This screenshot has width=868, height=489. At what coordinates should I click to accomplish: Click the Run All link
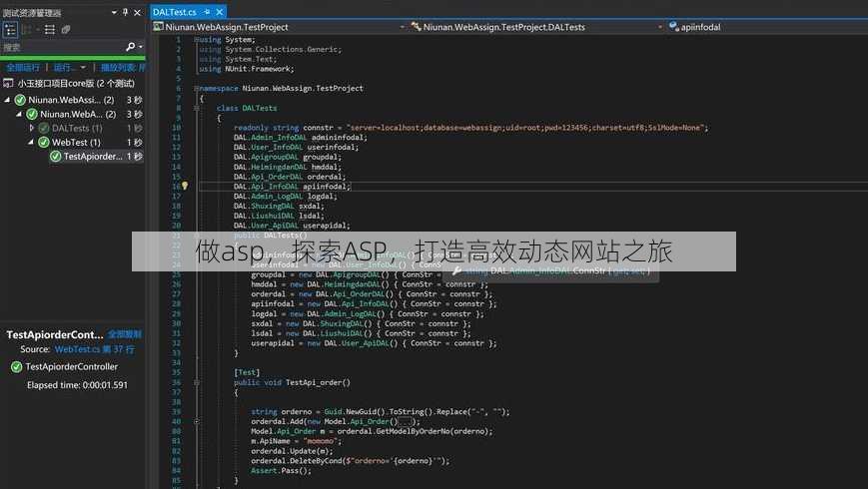(23, 68)
